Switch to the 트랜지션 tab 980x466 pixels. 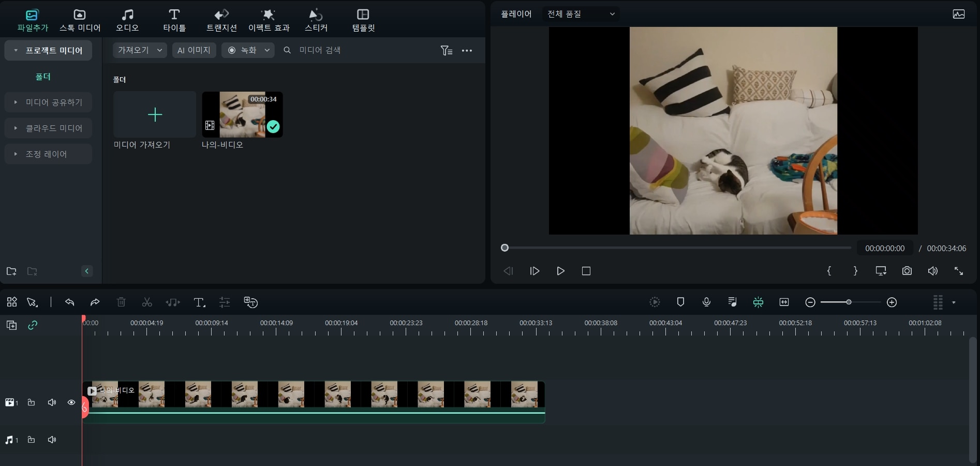tap(221, 21)
